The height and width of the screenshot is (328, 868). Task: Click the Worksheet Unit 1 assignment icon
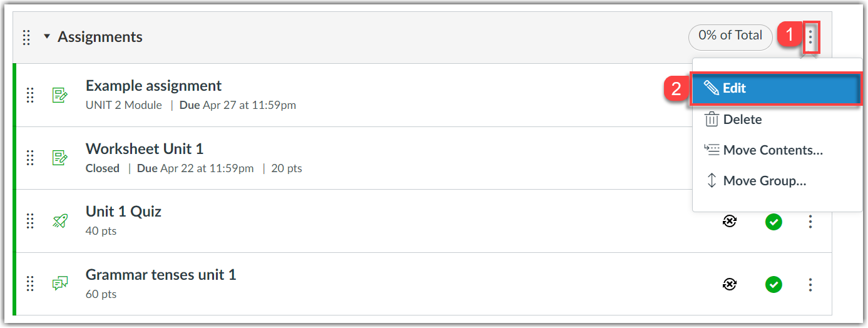click(59, 158)
